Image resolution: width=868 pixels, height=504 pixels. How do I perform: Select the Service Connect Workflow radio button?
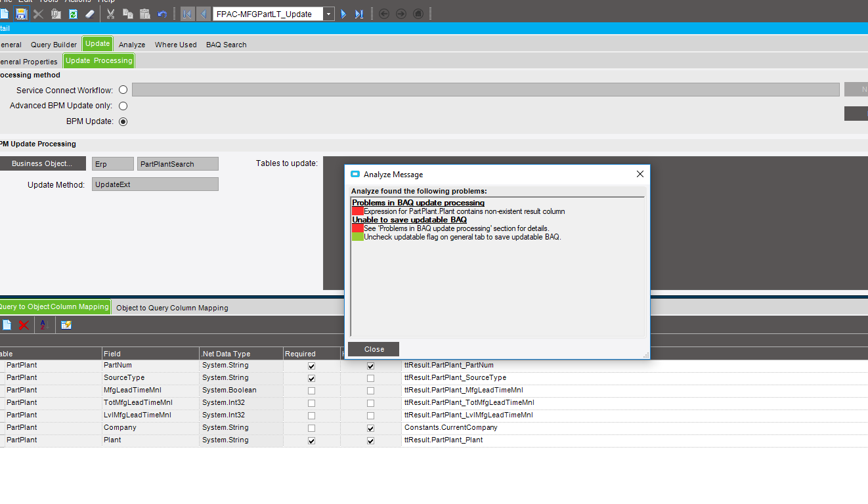click(x=123, y=90)
